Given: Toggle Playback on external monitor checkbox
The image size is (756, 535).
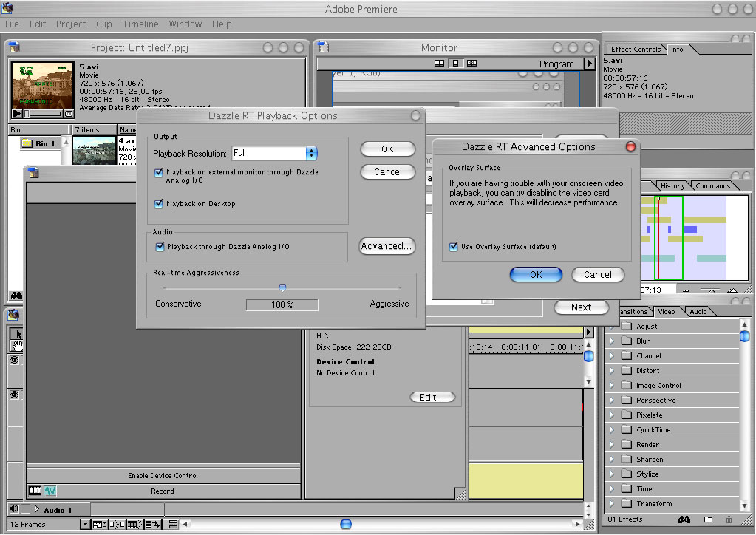Looking at the screenshot, I should [159, 172].
